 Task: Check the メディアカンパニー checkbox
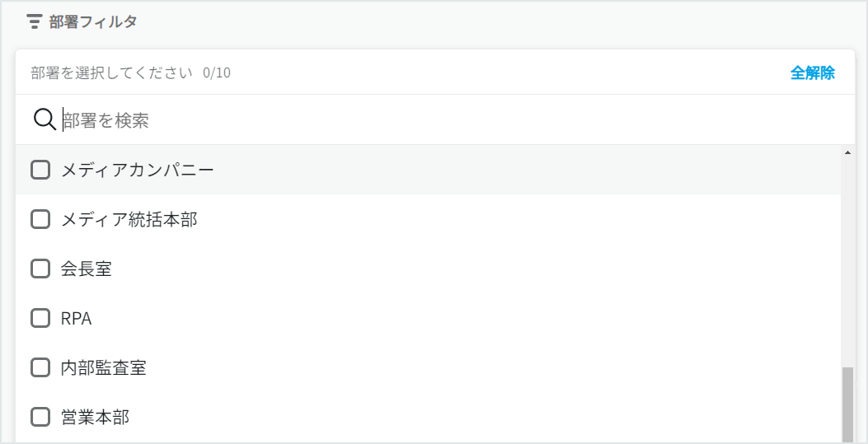click(40, 170)
